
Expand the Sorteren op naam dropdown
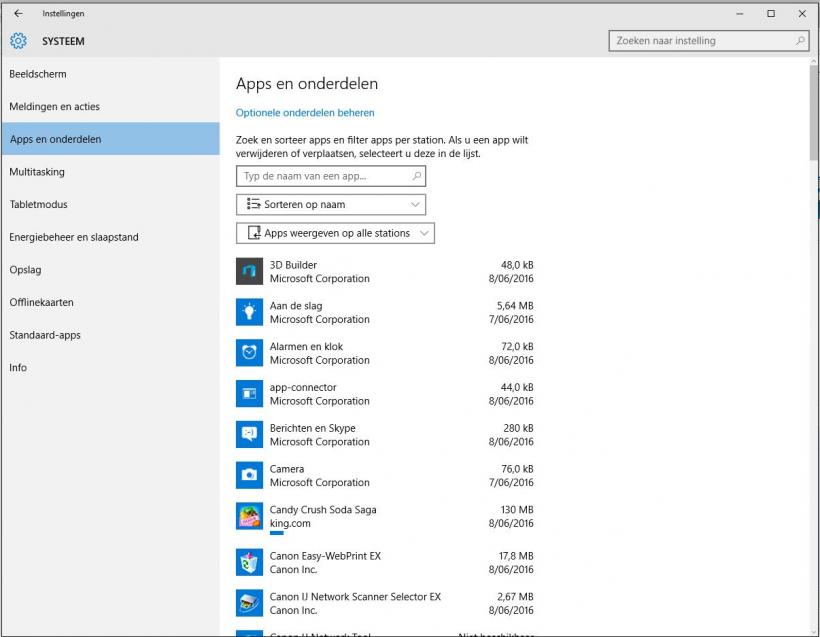[x=331, y=204]
